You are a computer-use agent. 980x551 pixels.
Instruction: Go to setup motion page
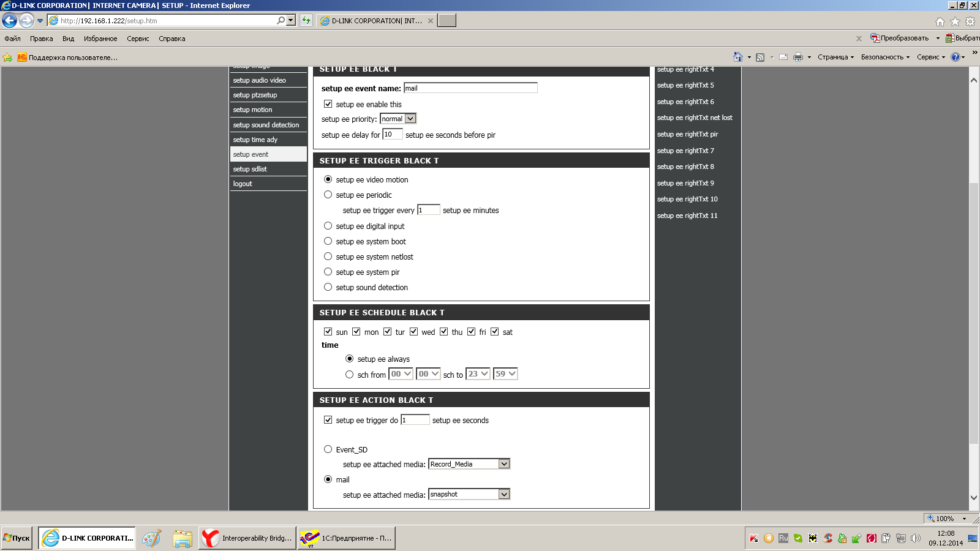(x=268, y=110)
